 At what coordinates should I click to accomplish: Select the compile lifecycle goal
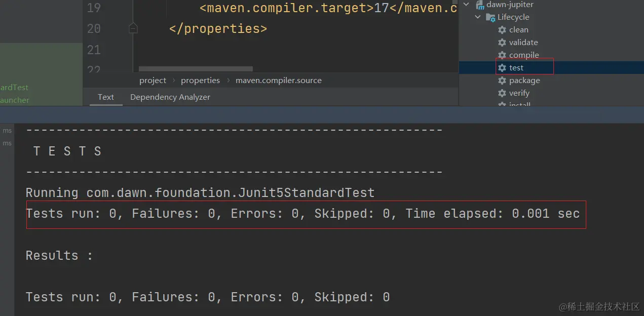[524, 55]
